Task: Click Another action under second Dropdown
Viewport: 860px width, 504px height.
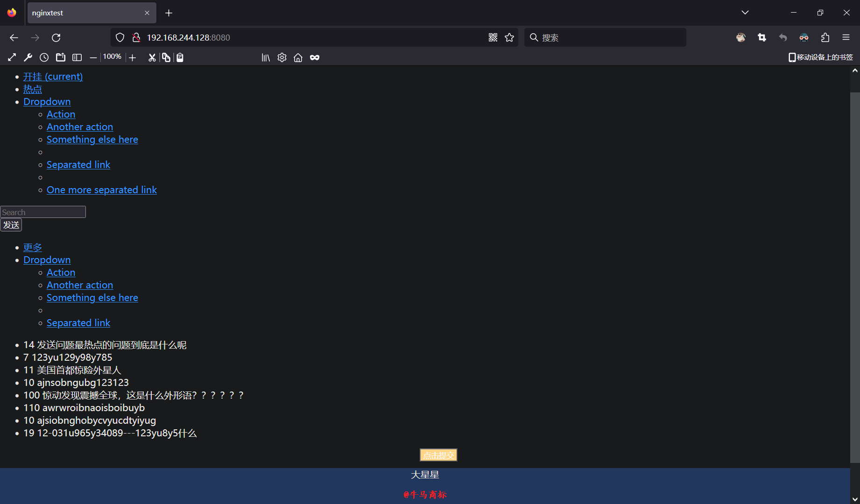Action: pyautogui.click(x=80, y=285)
